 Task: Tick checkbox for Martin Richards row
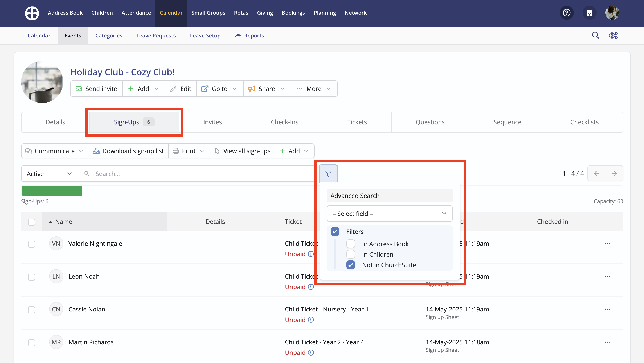[32, 343]
